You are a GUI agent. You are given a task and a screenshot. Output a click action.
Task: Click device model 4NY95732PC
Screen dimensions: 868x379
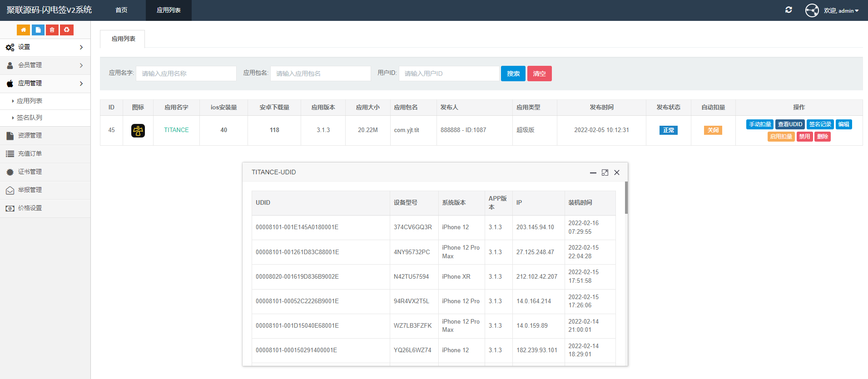(412, 252)
